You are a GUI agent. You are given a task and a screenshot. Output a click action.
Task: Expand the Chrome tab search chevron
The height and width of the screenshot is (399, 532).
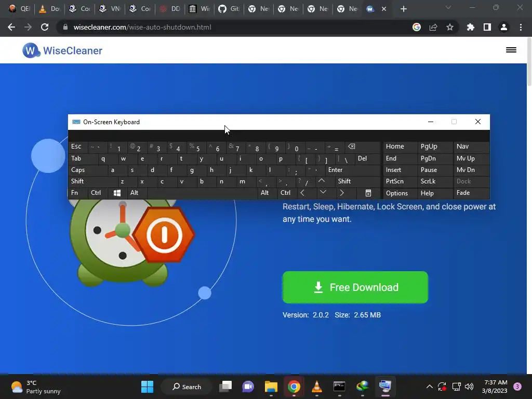448,7
